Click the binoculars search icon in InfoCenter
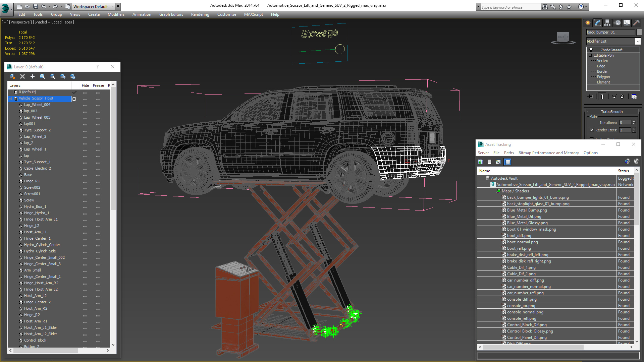The image size is (644, 362). (x=545, y=7)
